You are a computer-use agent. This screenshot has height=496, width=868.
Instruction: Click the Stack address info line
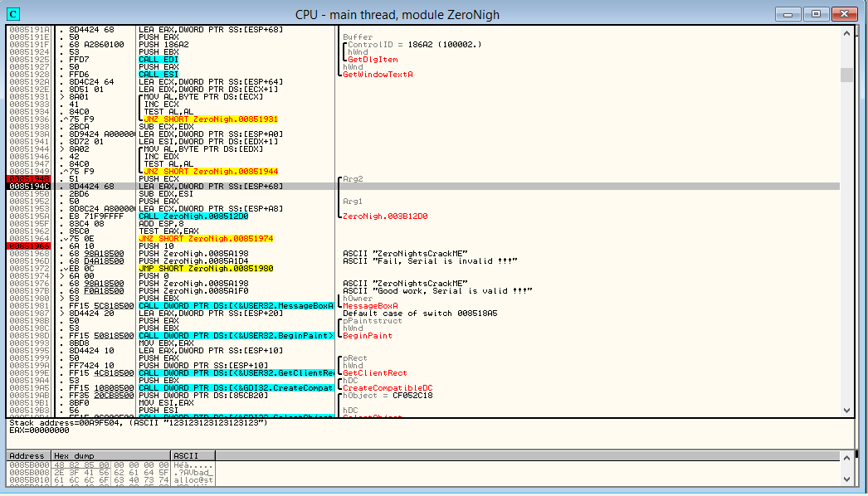pos(139,423)
